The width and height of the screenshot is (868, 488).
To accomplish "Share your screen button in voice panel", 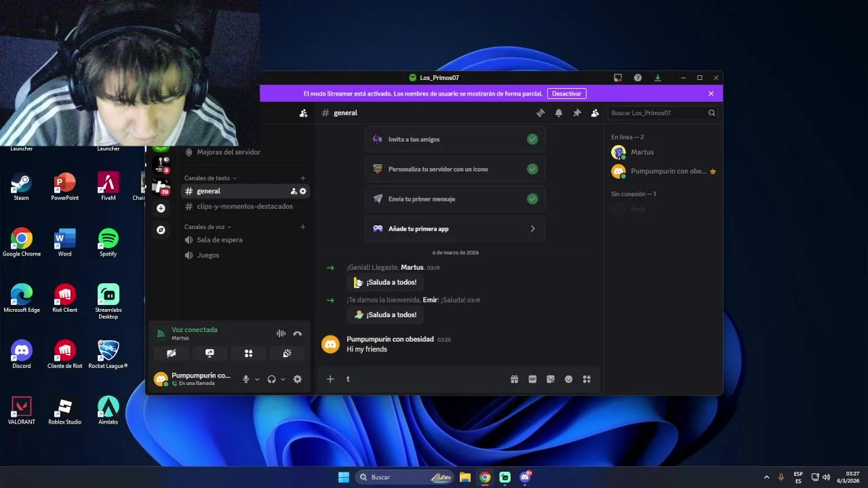I will 210,353.
